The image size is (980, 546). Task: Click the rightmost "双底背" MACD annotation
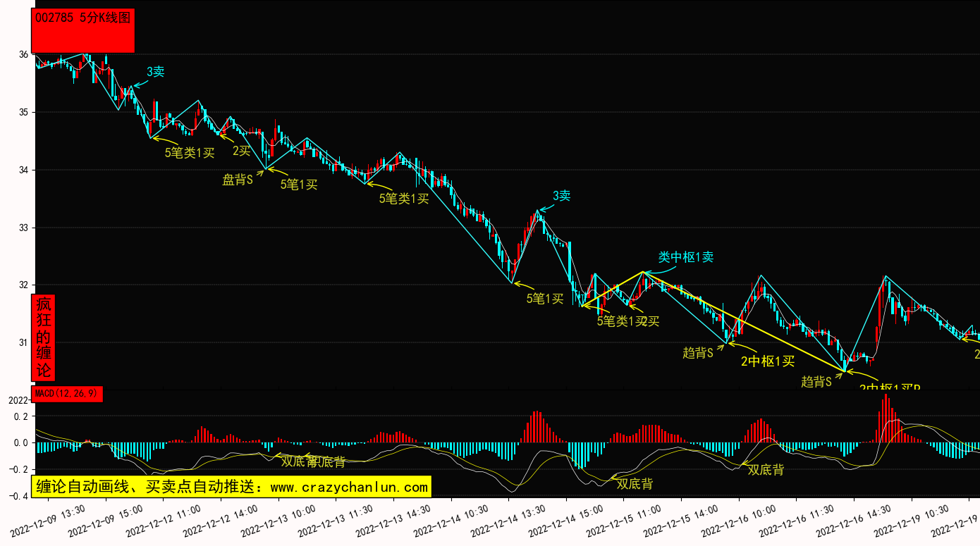(766, 469)
